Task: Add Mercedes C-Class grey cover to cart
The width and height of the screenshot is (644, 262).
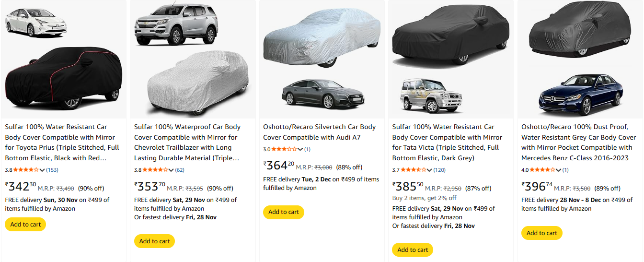Action: (x=542, y=233)
